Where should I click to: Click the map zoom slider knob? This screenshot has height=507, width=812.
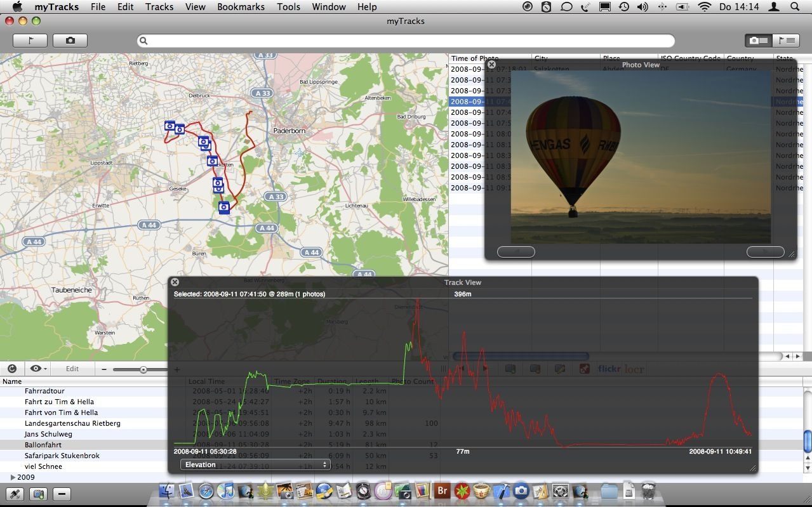[x=143, y=369]
